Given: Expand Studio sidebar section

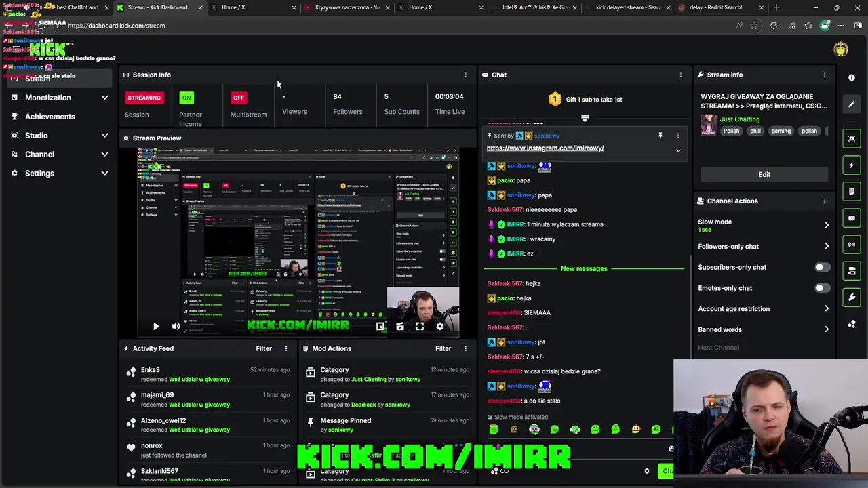Looking at the screenshot, I should coord(104,136).
